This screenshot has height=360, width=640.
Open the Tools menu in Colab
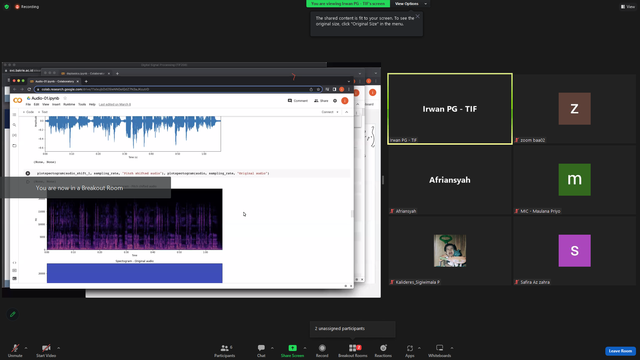[x=82, y=104]
